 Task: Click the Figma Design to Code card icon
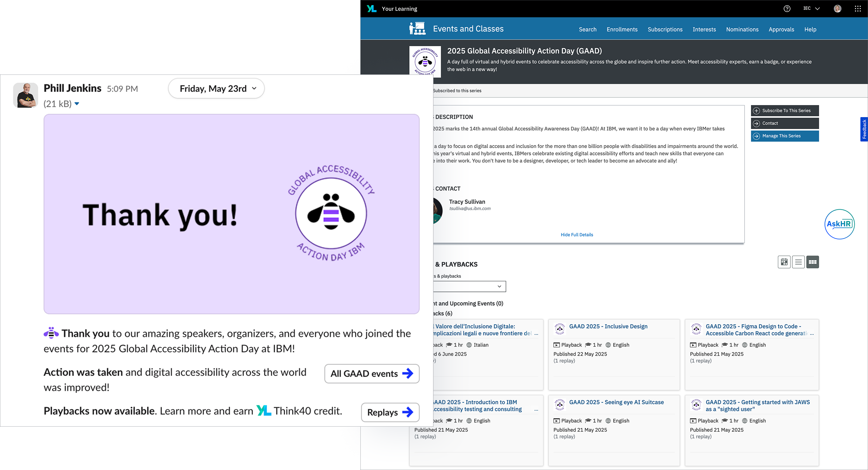[x=696, y=329]
